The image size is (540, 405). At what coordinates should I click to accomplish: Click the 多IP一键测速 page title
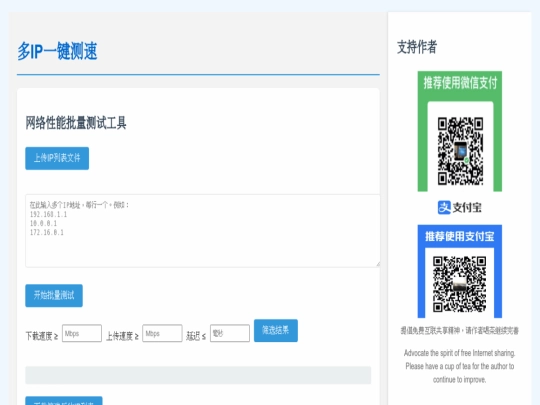pyautogui.click(x=57, y=51)
